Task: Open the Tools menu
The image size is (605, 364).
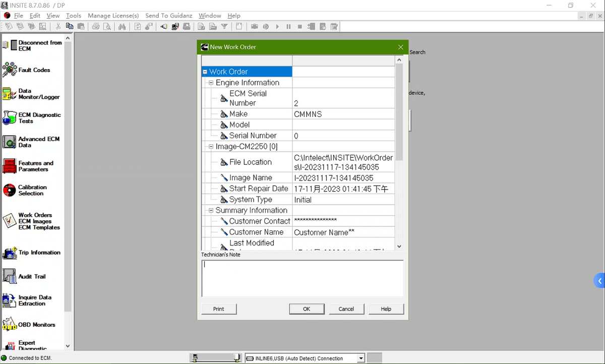Action: pos(73,16)
